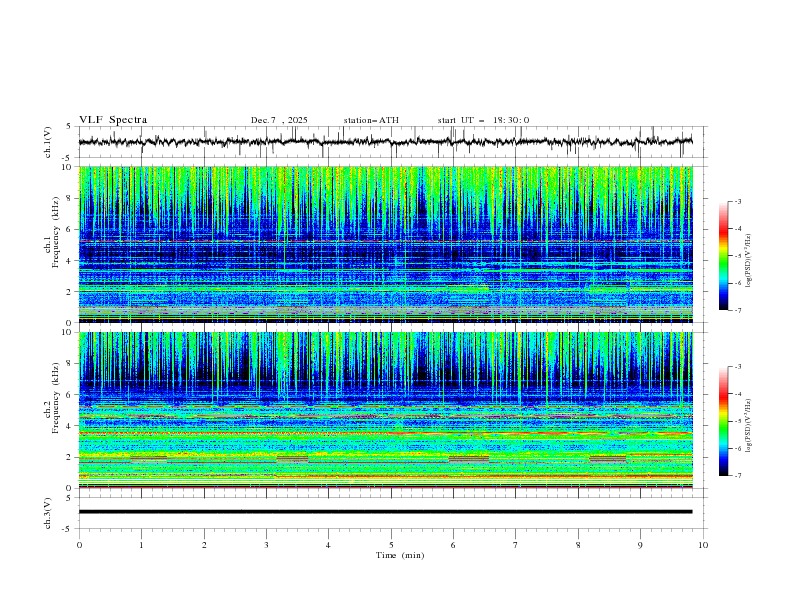This screenshot has height=612, width=792.
Task: Click the 10 kHz tick label on ch.1 spectrogram
Action: coord(66,167)
